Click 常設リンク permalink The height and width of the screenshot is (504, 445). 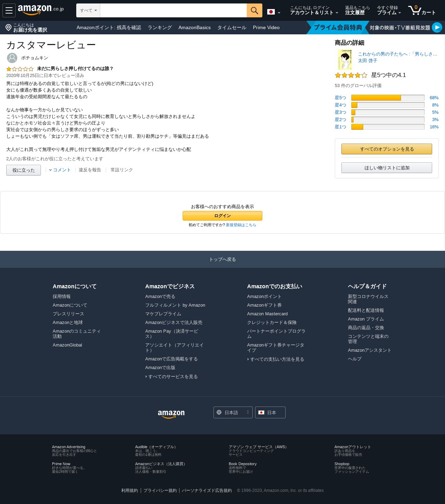coord(122,170)
